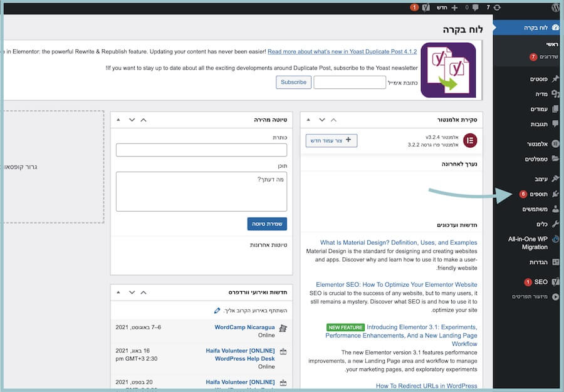The height and width of the screenshot is (392, 564).
Task: Toggle 'סקירת אלמנטור' panel with triangle
Action: tap(308, 120)
